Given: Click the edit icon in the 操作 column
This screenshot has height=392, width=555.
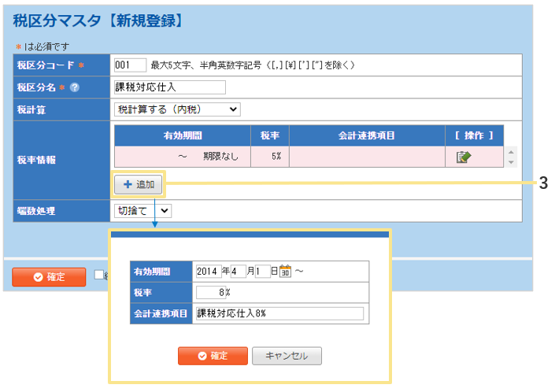Looking at the screenshot, I should point(463,157).
